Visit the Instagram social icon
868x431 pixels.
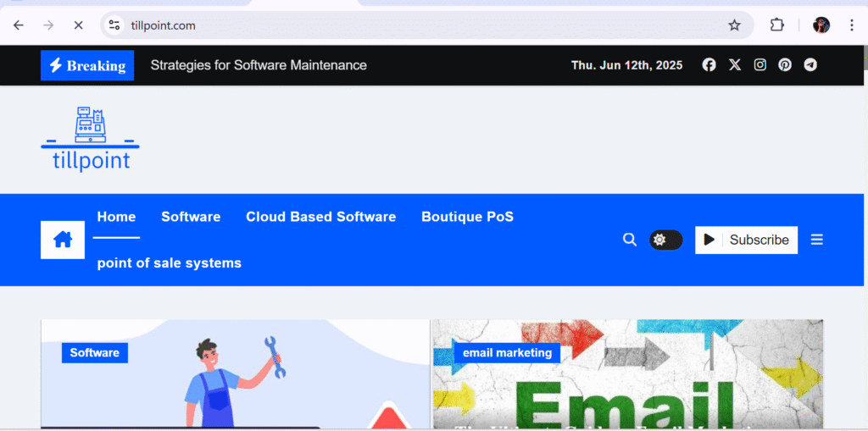coord(760,65)
